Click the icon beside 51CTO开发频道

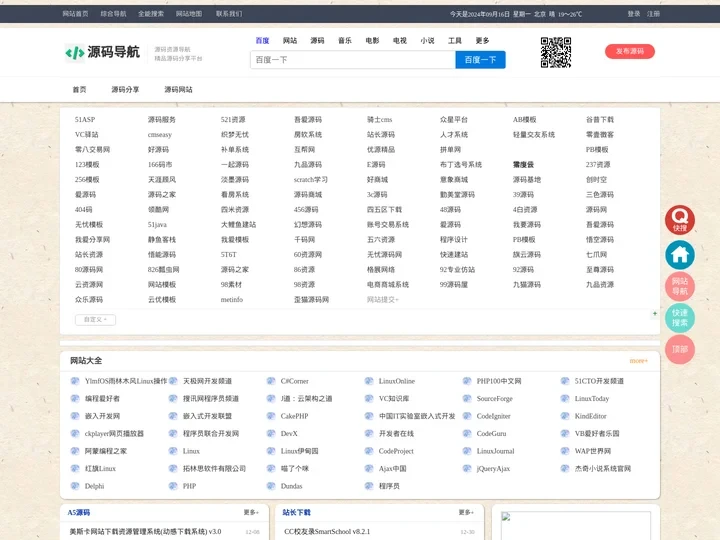565,381
